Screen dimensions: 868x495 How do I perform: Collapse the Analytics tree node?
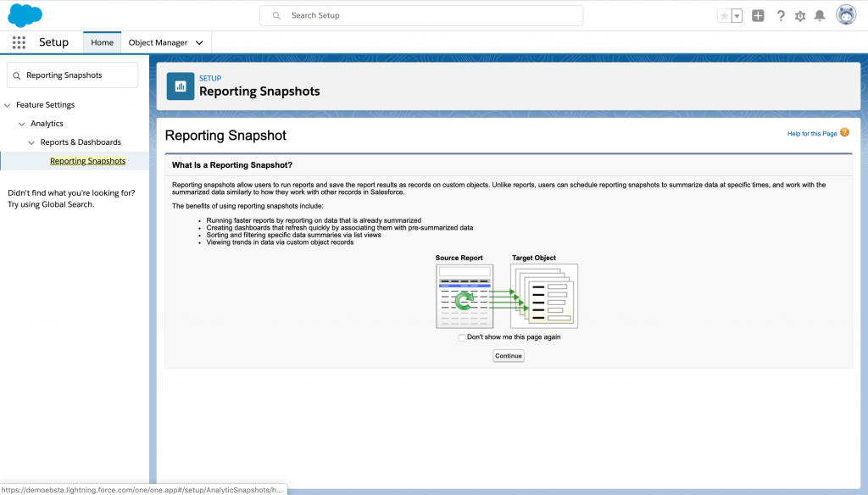coord(22,124)
